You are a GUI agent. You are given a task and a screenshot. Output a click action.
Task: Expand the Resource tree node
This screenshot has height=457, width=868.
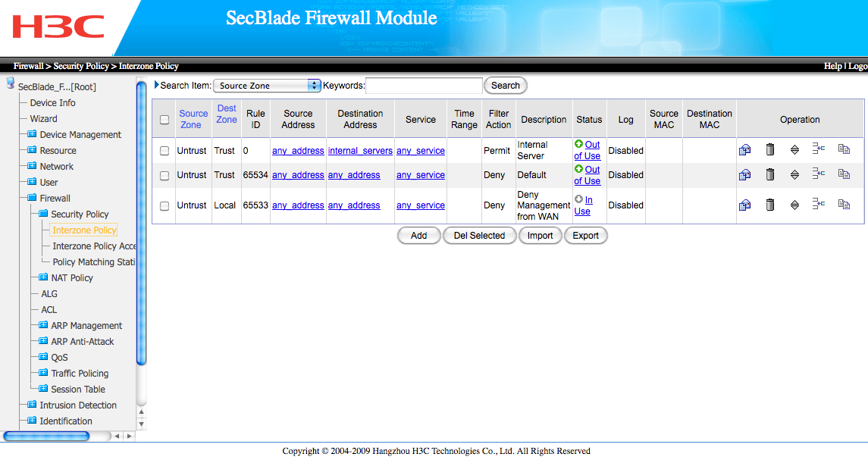click(x=32, y=150)
